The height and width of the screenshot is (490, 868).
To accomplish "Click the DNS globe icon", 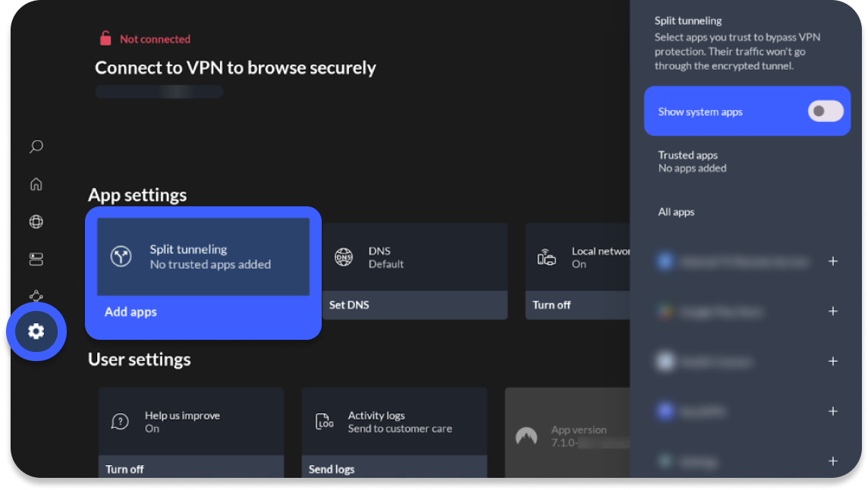I will pyautogui.click(x=344, y=257).
